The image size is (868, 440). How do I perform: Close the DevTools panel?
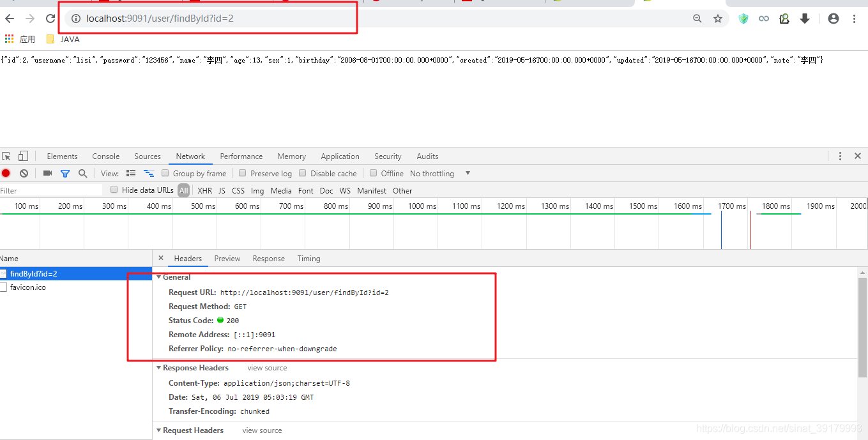point(858,156)
